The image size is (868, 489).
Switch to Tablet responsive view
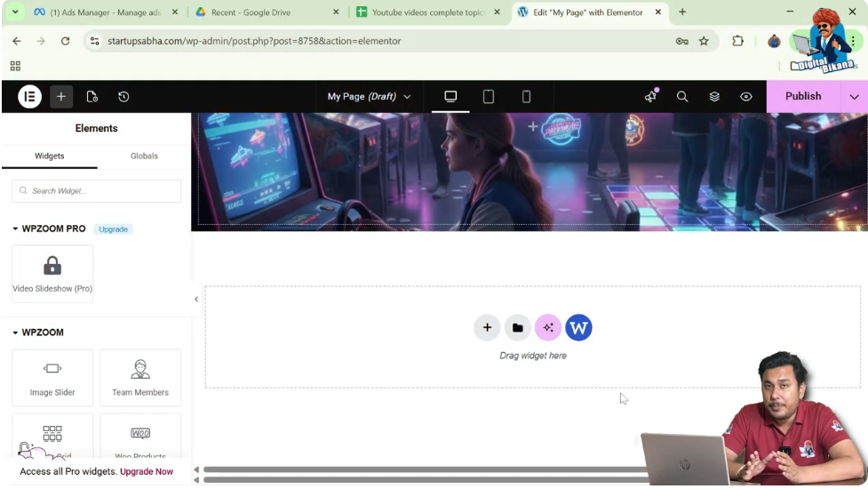(x=489, y=96)
